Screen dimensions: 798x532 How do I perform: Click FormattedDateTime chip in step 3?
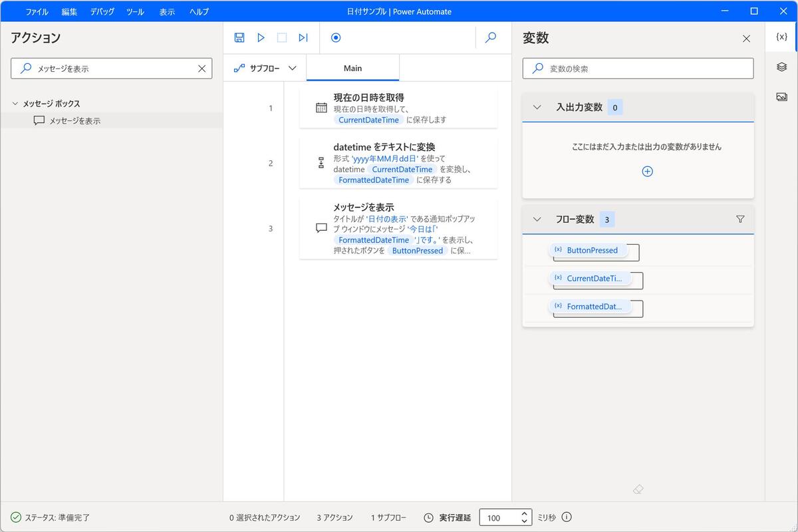(x=374, y=239)
